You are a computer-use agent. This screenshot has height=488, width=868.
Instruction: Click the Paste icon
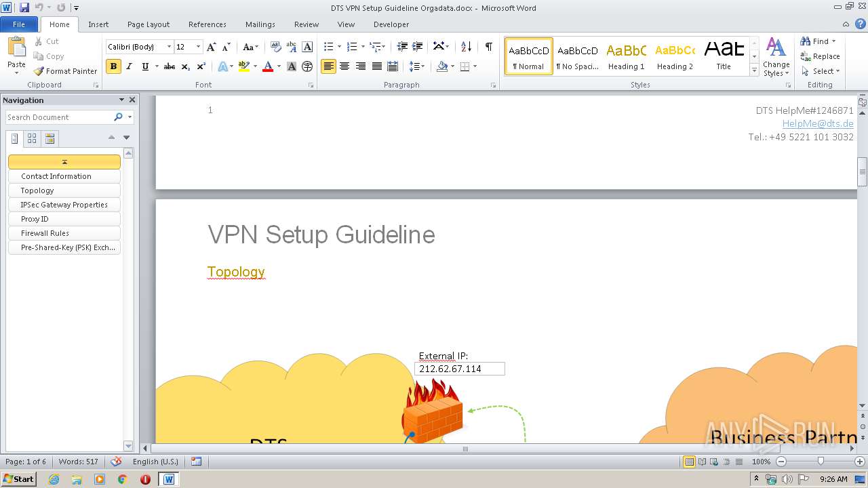tap(16, 47)
